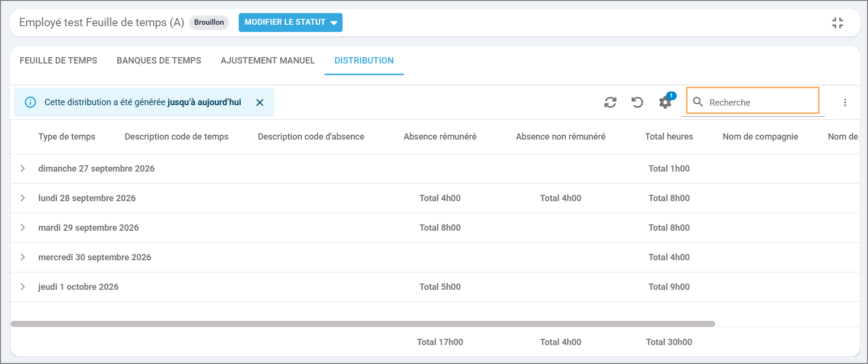868x364 pixels.
Task: Click the Total heures column header
Action: pyautogui.click(x=669, y=137)
